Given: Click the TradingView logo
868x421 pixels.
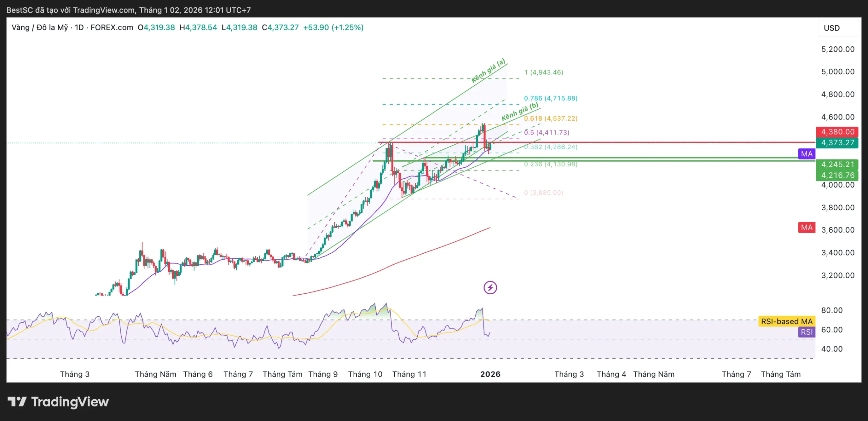Looking at the screenshot, I should pos(58,402).
